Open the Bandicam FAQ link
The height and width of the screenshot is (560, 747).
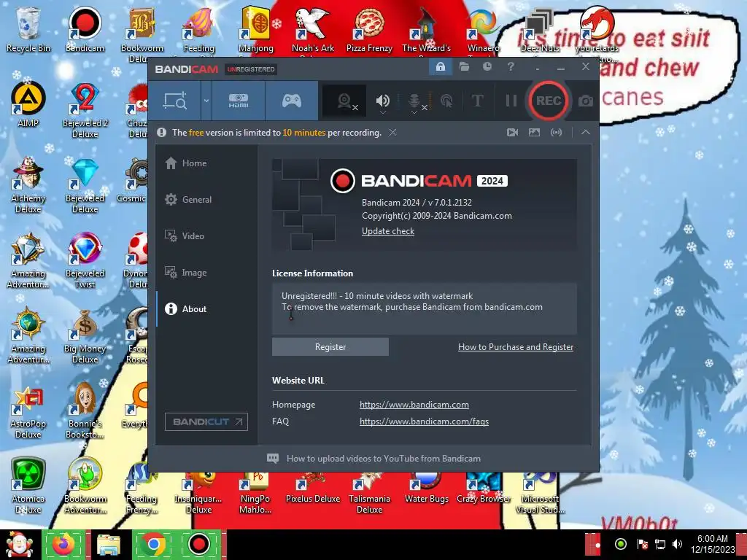tap(424, 421)
